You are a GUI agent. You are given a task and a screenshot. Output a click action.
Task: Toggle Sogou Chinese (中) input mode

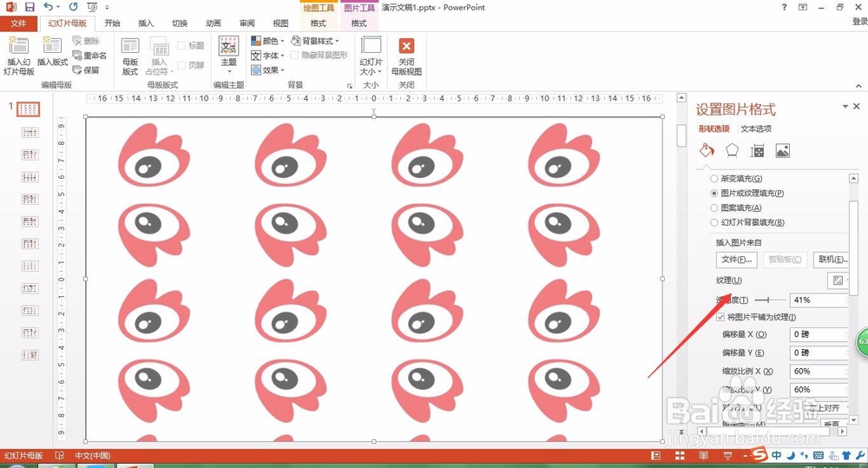click(x=777, y=455)
